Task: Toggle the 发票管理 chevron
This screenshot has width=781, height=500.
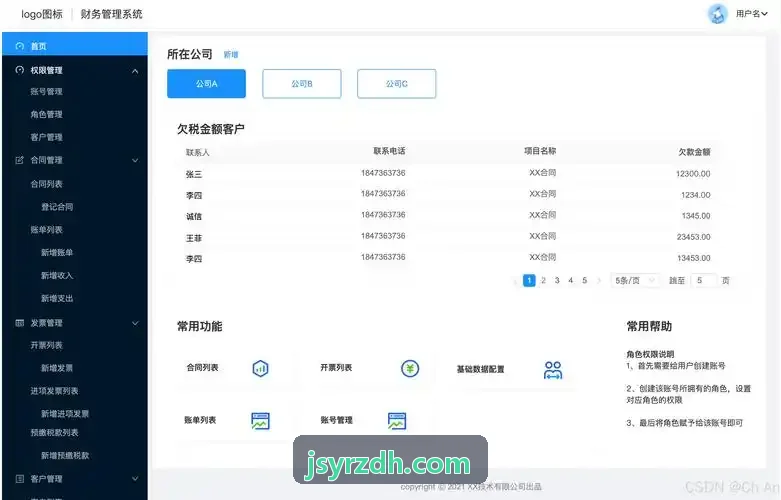Action: click(x=135, y=323)
